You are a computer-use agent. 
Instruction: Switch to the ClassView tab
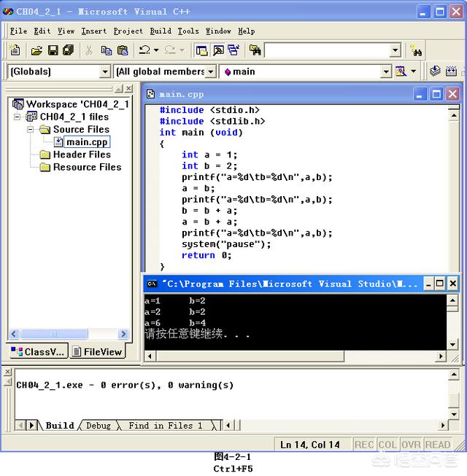[38, 351]
